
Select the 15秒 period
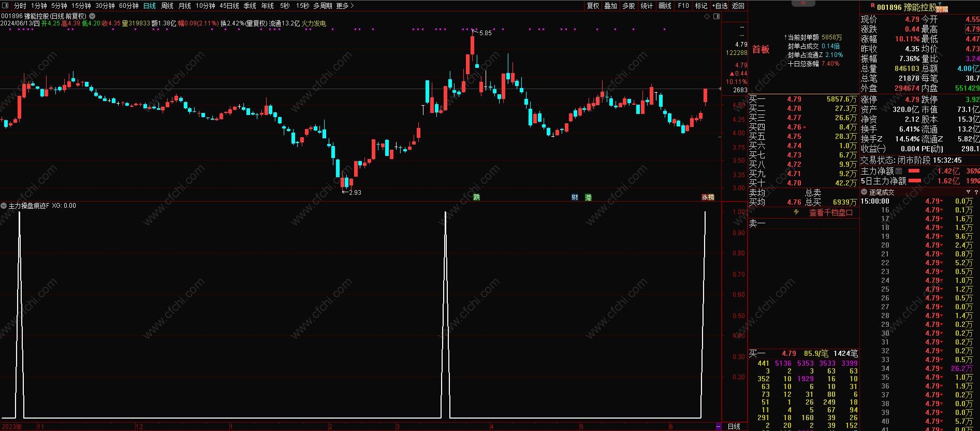coord(303,6)
